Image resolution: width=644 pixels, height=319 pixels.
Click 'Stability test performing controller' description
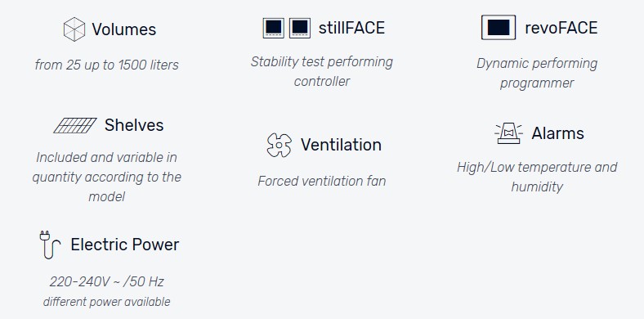(322, 71)
